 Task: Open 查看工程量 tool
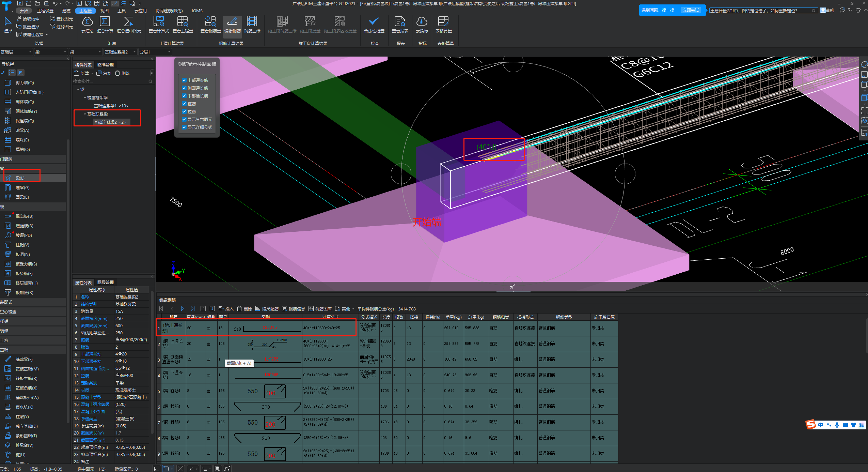click(183, 25)
